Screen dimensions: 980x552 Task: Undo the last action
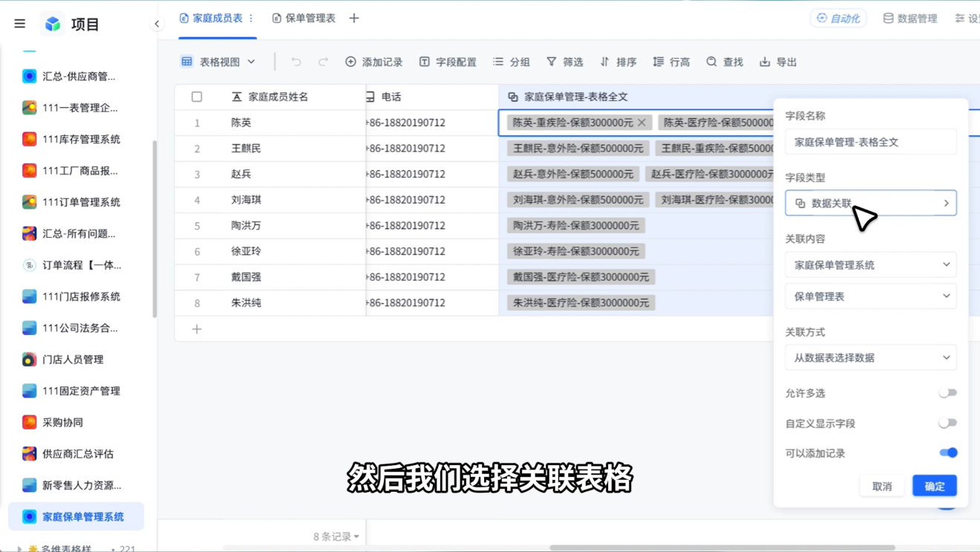(x=296, y=62)
